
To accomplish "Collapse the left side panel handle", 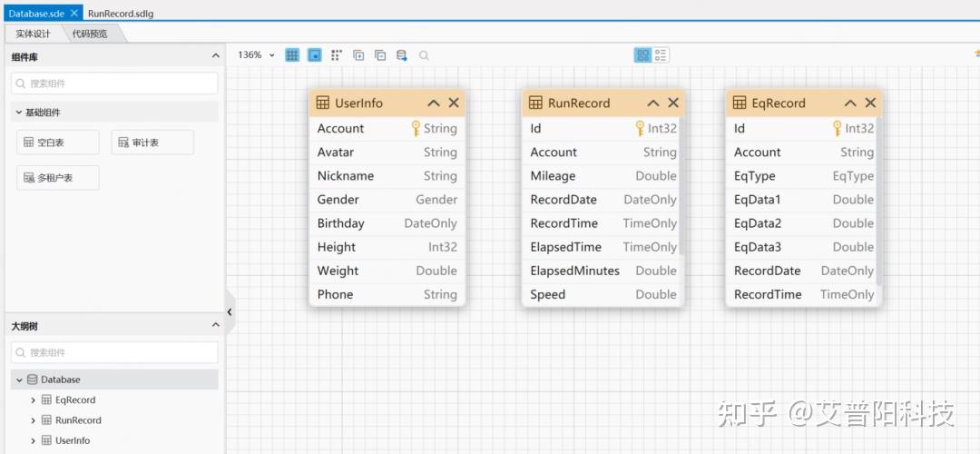I will click(230, 311).
